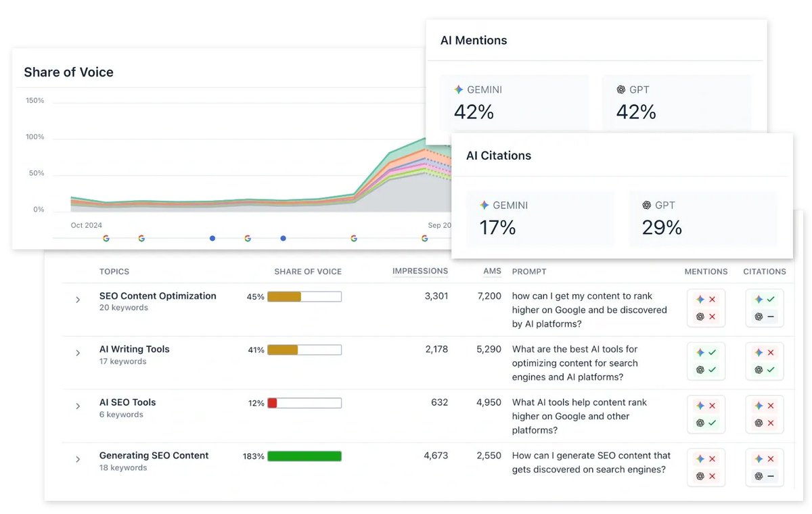812x514 pixels.
Task: Click the Gemini icon in AI Citations card
Action: click(x=484, y=205)
